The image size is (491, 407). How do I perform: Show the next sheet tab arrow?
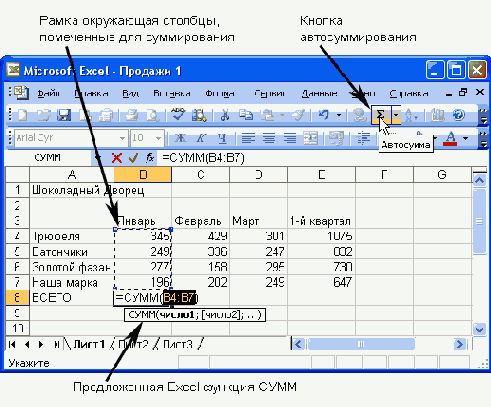click(x=41, y=344)
